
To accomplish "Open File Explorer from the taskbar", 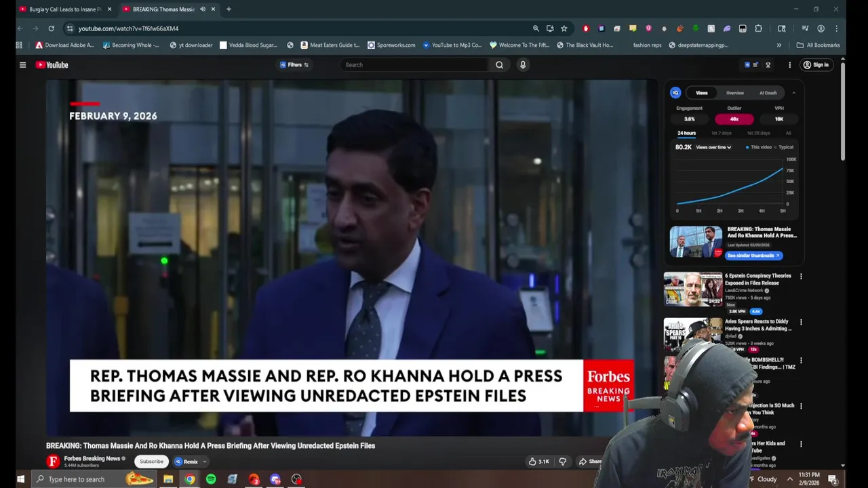I will [x=168, y=479].
